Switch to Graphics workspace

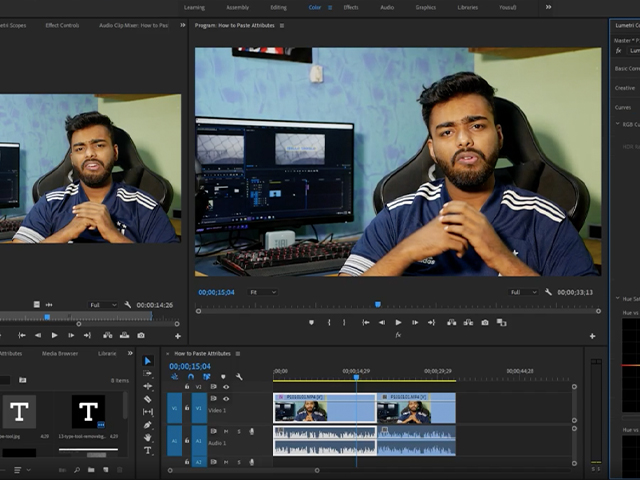[426, 7]
